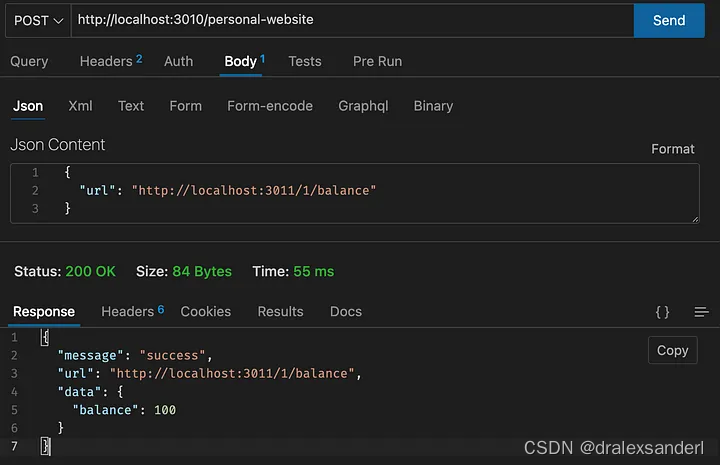Select the Form body type
720x465 pixels.
186,106
